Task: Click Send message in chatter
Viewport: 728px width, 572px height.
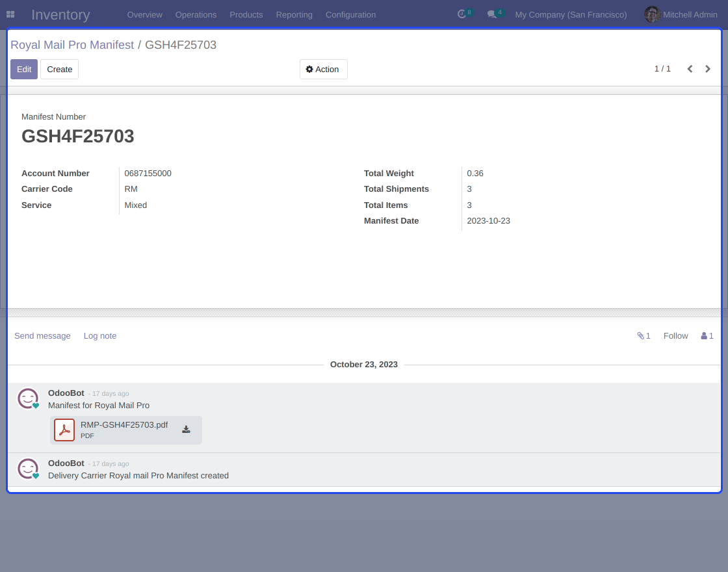Action: 42,335
